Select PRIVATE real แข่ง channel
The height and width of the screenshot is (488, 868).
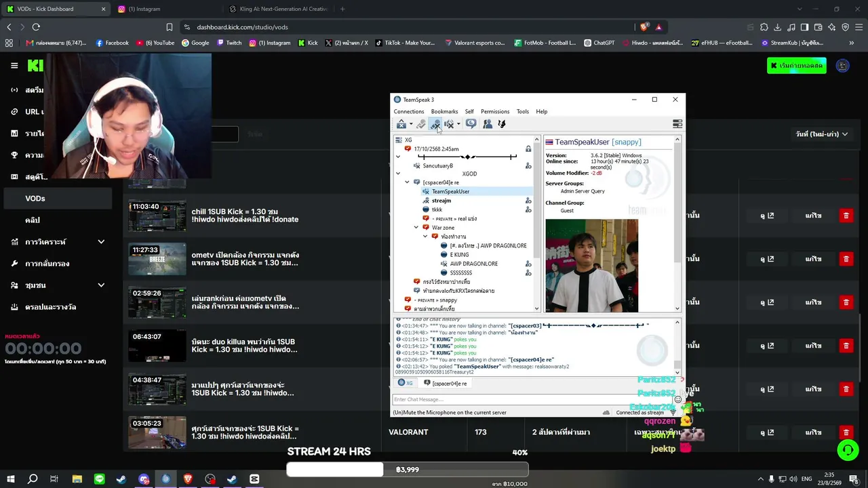pyautogui.click(x=454, y=219)
